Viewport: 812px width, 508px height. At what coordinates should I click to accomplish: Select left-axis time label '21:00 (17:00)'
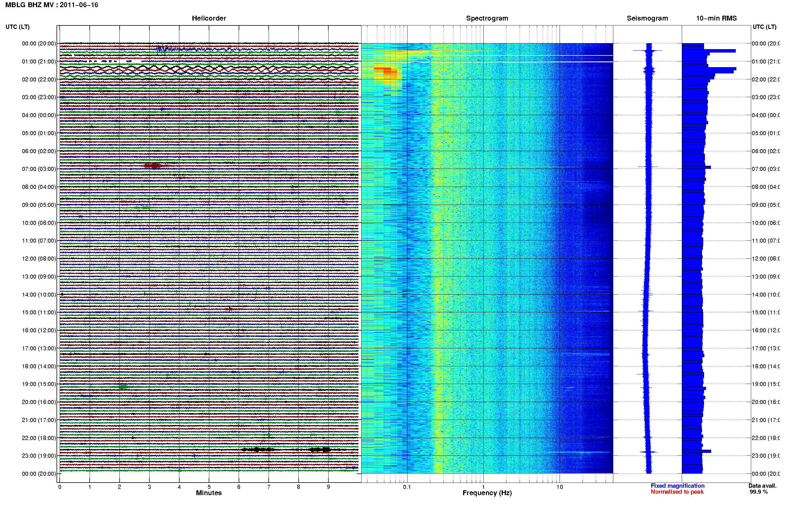(x=39, y=420)
